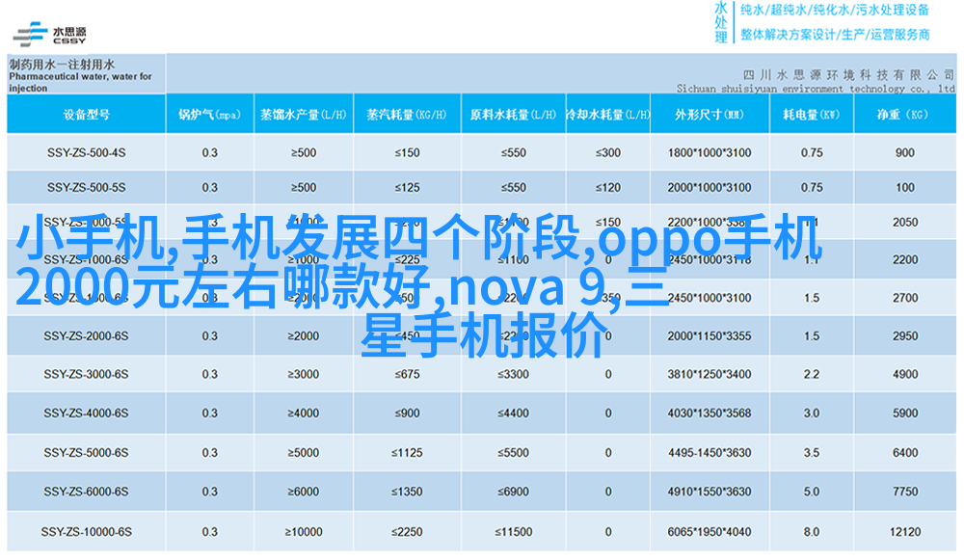Image resolution: width=964 pixels, height=560 pixels.
Task: Select the net weight value 6400
Action: 905,453
